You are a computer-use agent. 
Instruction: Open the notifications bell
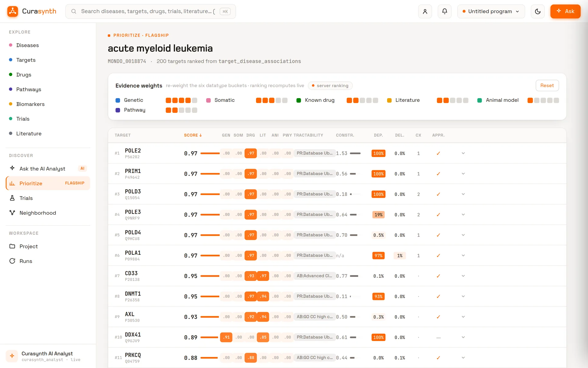click(x=444, y=11)
